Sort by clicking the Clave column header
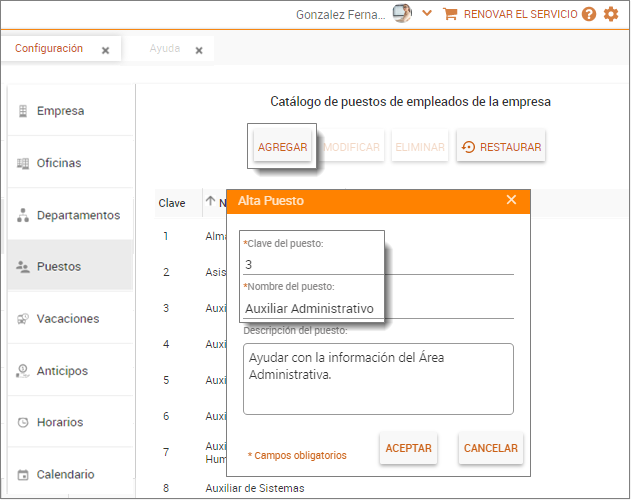 pos(172,203)
